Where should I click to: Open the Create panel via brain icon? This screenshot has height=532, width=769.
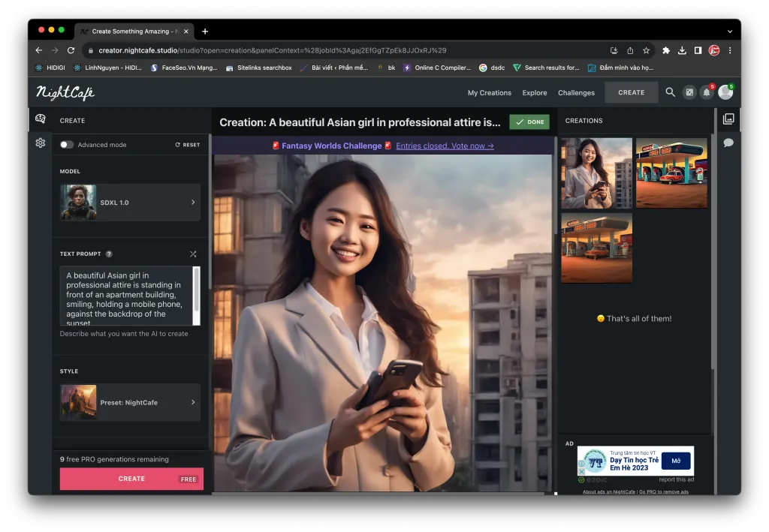tap(41, 119)
